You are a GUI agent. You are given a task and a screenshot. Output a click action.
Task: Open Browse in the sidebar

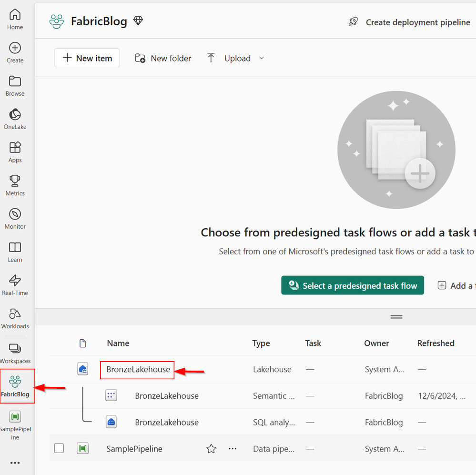point(15,86)
